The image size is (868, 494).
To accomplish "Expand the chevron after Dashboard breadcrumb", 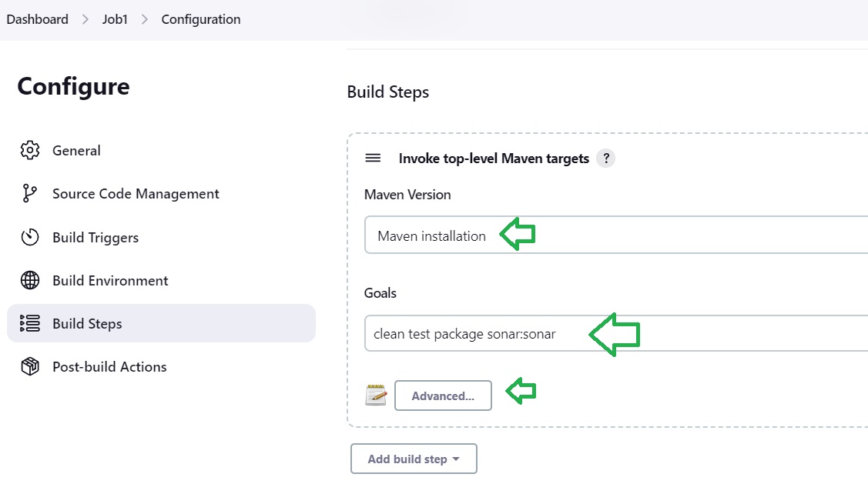I will [x=85, y=19].
